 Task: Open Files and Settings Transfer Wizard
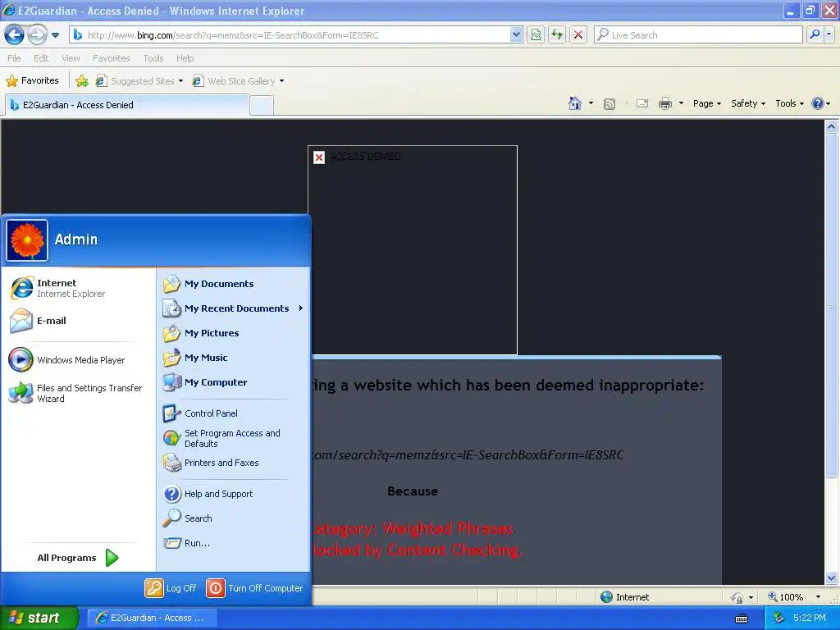coord(78,393)
